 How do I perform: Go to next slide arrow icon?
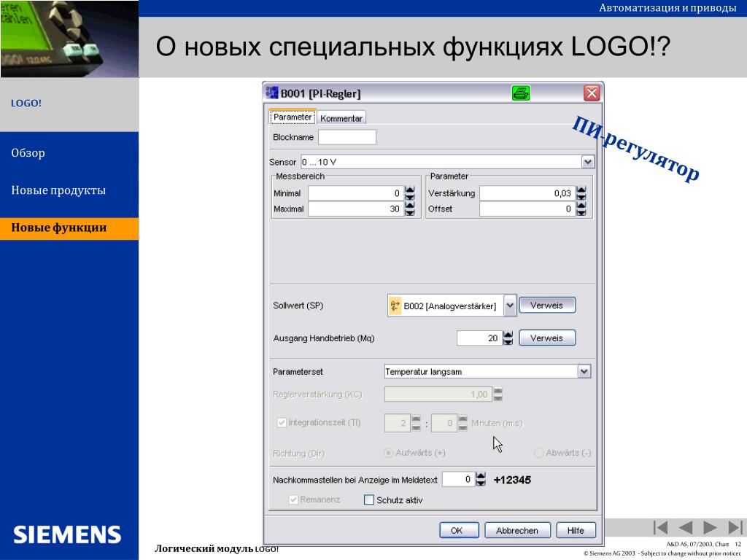tap(710, 527)
